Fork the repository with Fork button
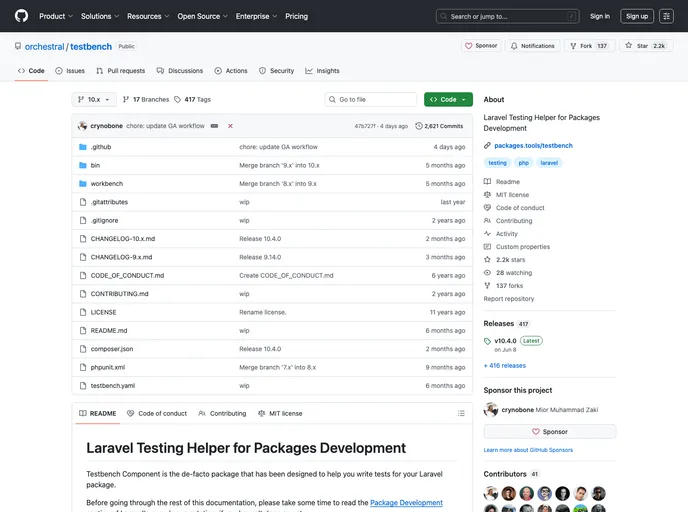688x512 pixels. [x=589, y=46]
